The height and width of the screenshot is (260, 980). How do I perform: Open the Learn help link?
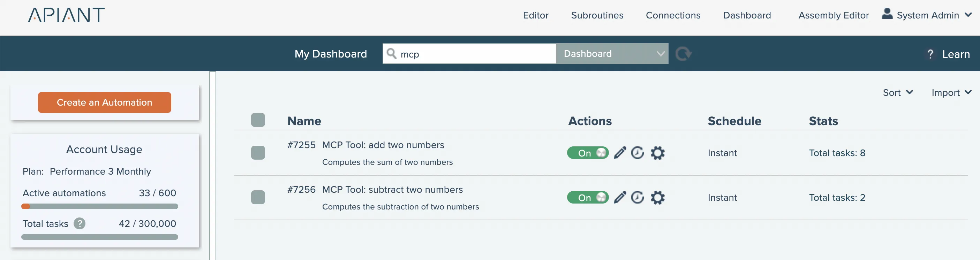point(955,54)
